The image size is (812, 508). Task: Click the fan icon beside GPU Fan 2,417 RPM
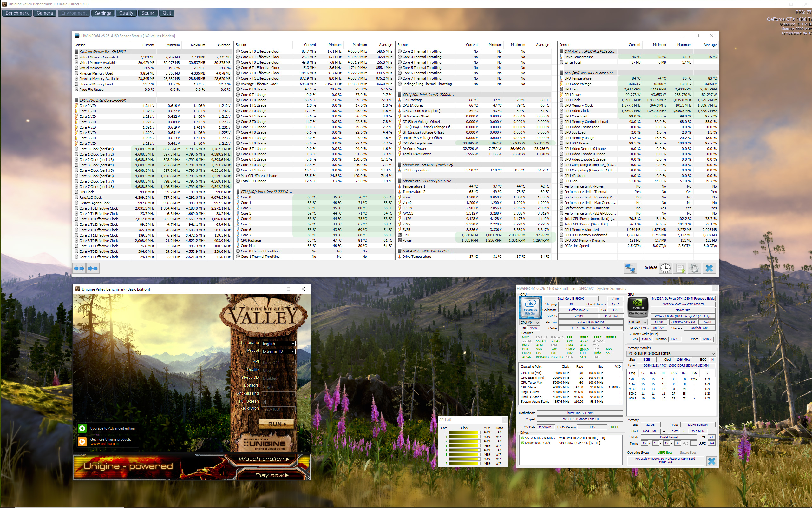(x=562, y=89)
